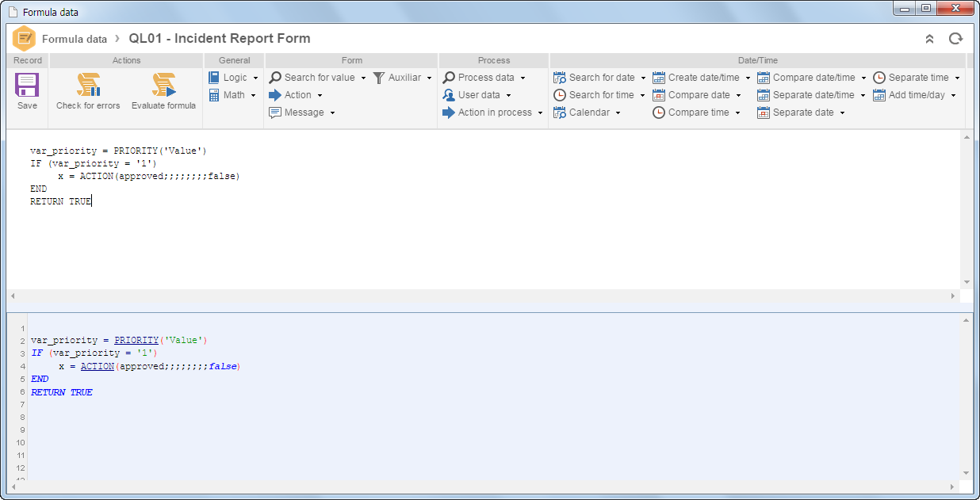This screenshot has height=500, width=980.
Task: Click the upper editor's scroll right arrow
Action: click(953, 296)
